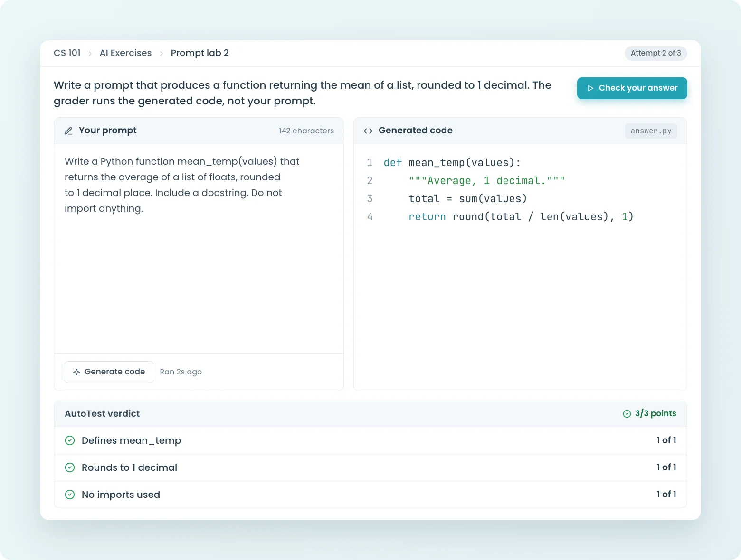Click the sparkle icon on Generate code

(x=76, y=372)
